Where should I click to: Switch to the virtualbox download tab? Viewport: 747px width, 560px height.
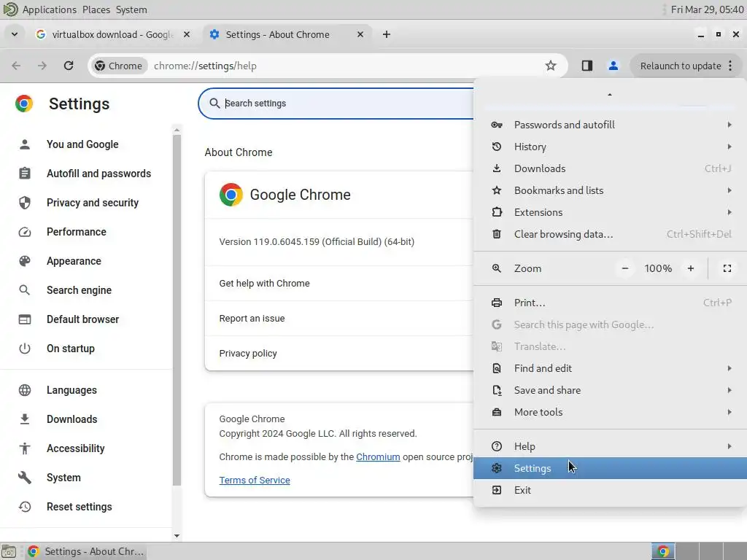pos(113,34)
